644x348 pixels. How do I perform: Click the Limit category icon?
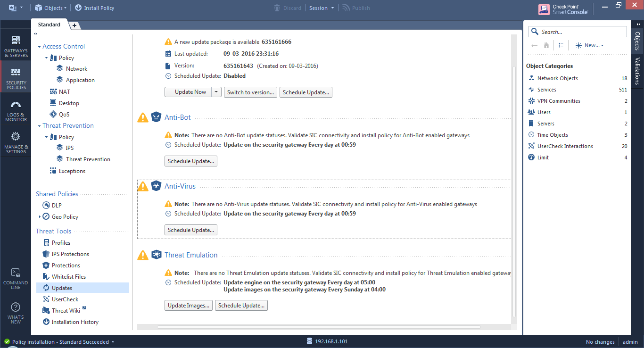[x=531, y=157]
